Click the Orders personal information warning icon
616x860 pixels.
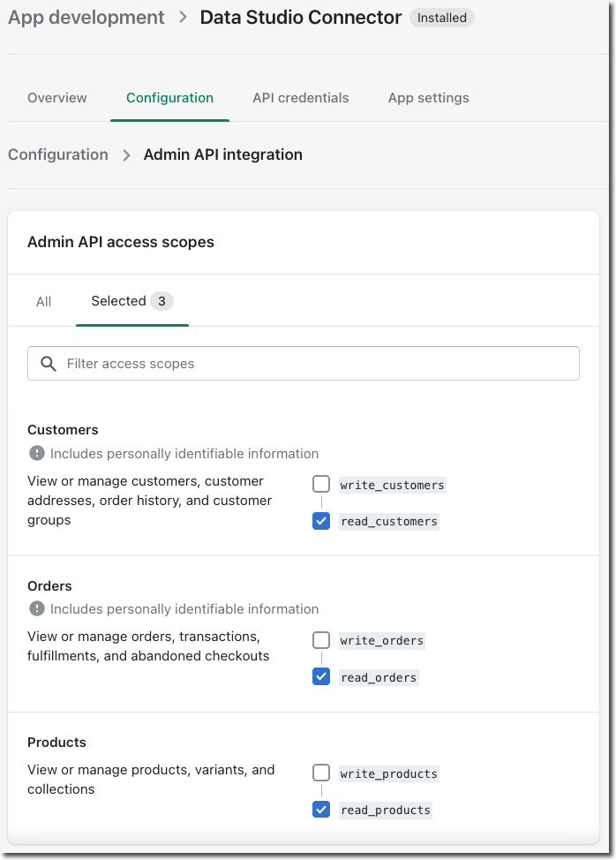pyautogui.click(x=37, y=608)
